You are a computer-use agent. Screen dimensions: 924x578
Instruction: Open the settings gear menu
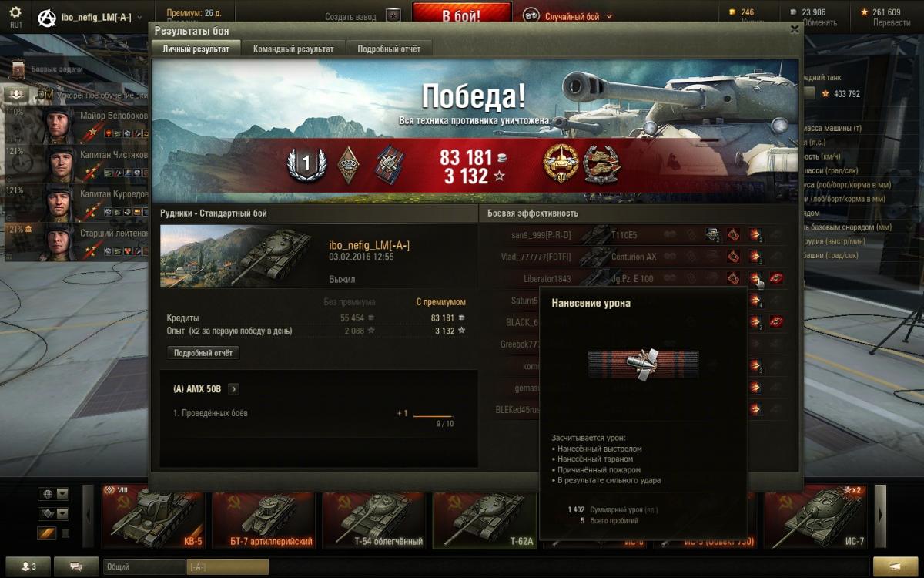coord(15,13)
